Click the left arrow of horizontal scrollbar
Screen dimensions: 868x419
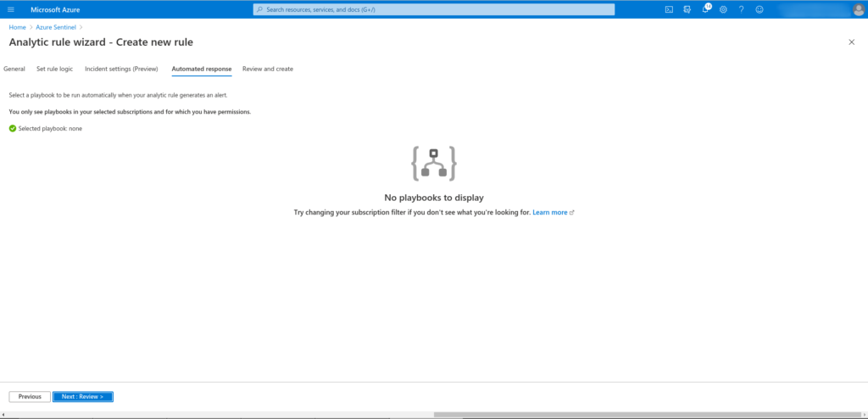(3, 415)
